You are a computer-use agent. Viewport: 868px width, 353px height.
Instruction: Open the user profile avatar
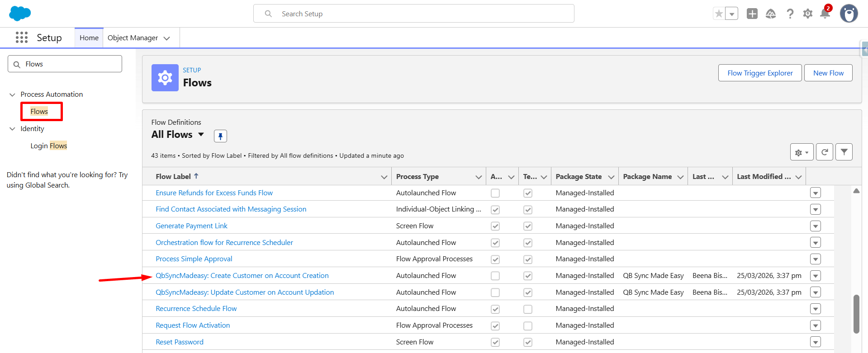tap(849, 14)
